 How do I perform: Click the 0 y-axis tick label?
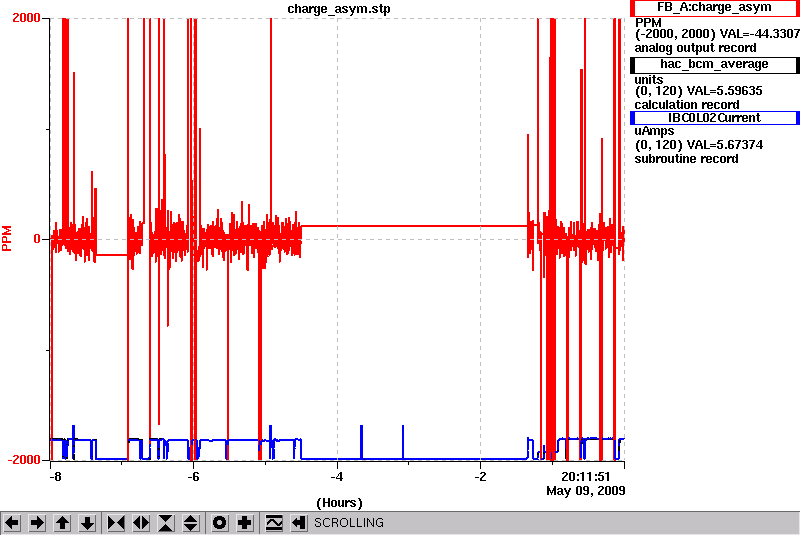(x=37, y=239)
